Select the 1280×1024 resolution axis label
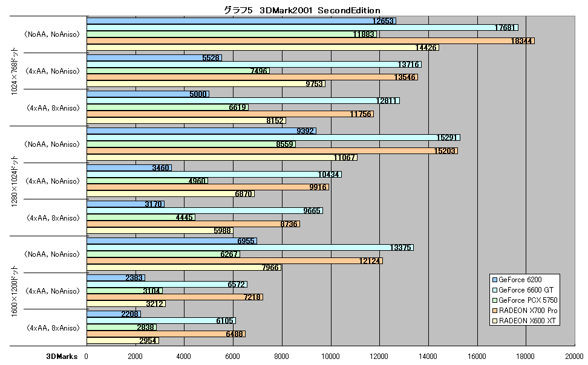Image resolution: width=588 pixels, height=365 pixels. coord(15,181)
